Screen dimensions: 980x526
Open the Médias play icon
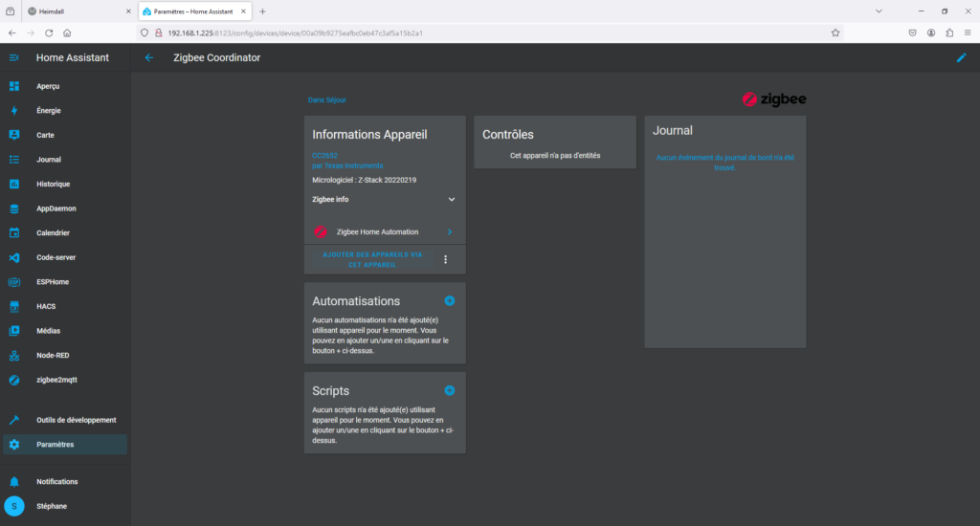(13, 331)
